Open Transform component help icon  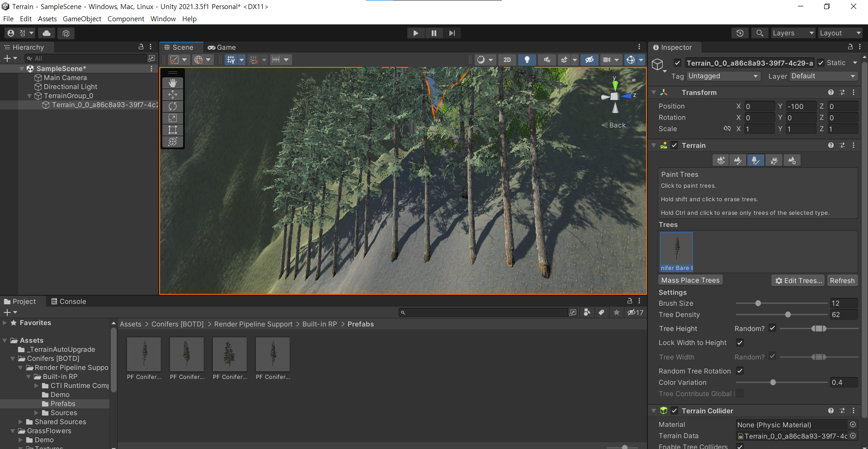pos(830,92)
